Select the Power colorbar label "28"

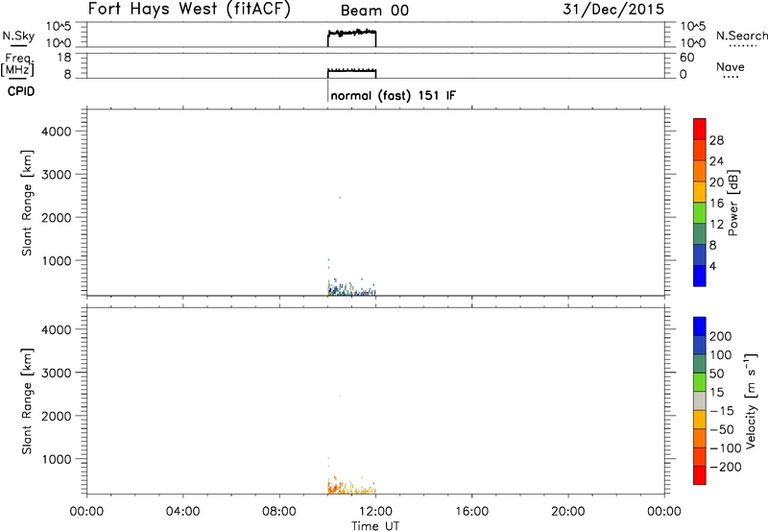click(716, 140)
